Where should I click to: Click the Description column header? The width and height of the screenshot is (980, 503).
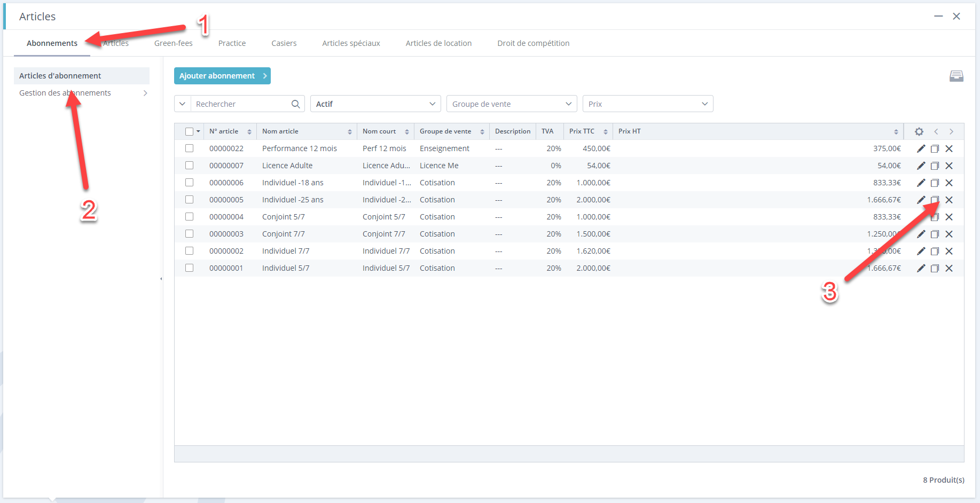(x=513, y=131)
